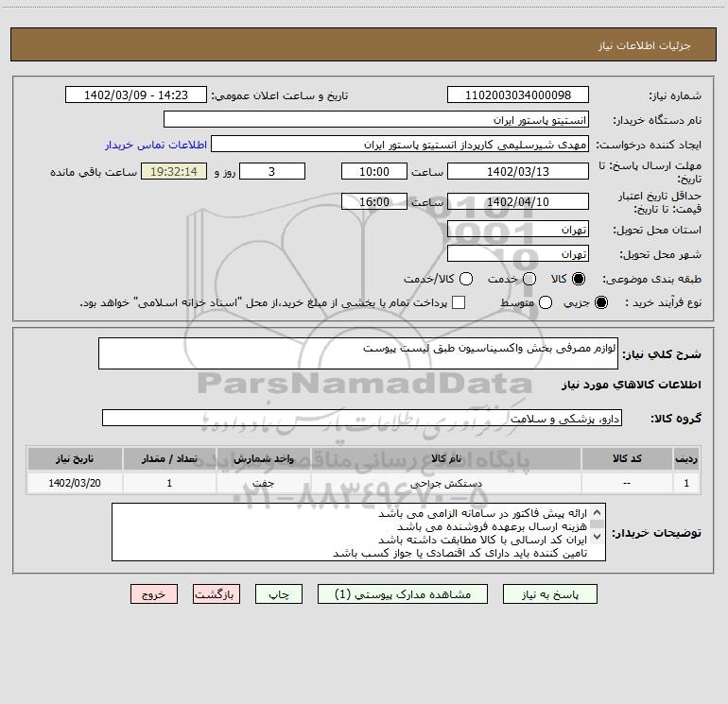
Task: Click the remaining time field 19:32:14
Action: [174, 171]
